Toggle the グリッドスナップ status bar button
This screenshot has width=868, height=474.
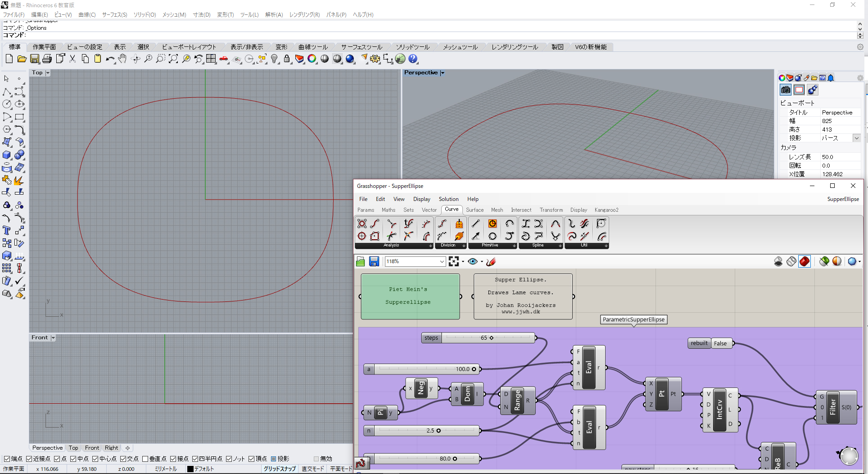pyautogui.click(x=280, y=469)
